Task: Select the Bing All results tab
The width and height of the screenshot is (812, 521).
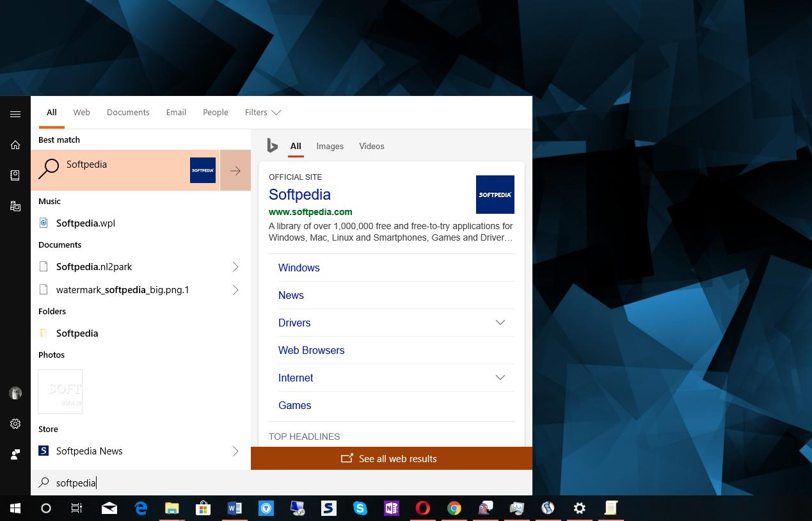Action: pos(296,147)
